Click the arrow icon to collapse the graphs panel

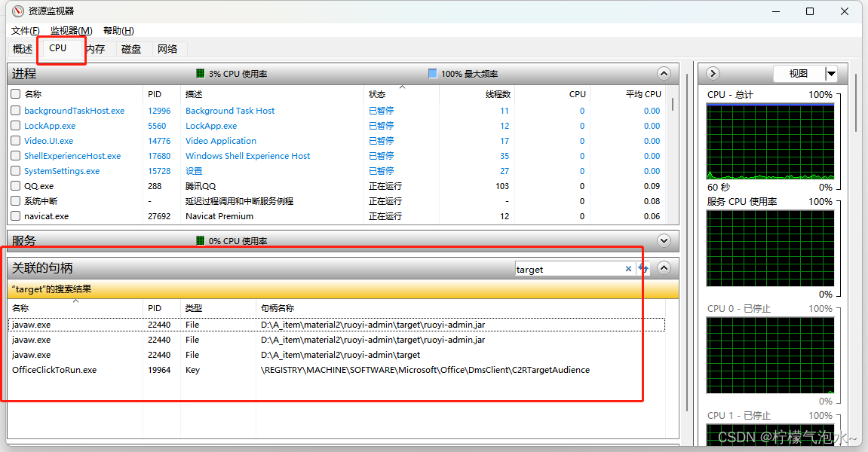coord(712,73)
